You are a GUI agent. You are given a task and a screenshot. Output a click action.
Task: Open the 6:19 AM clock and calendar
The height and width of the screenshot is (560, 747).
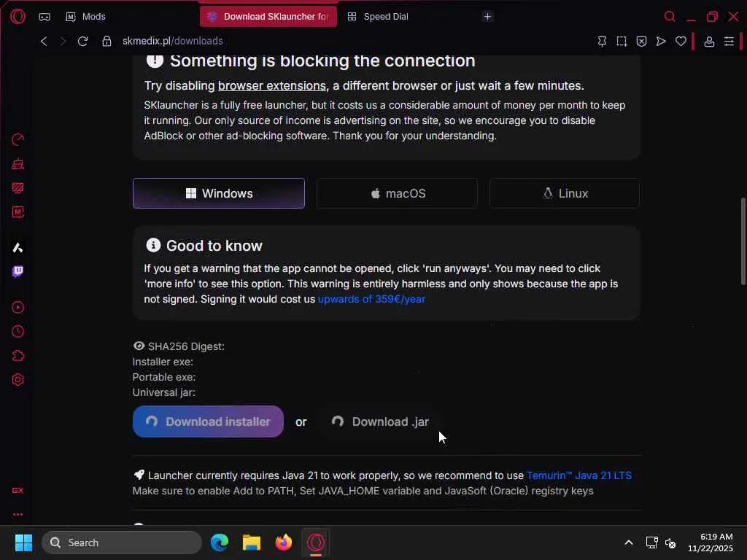(x=711, y=542)
